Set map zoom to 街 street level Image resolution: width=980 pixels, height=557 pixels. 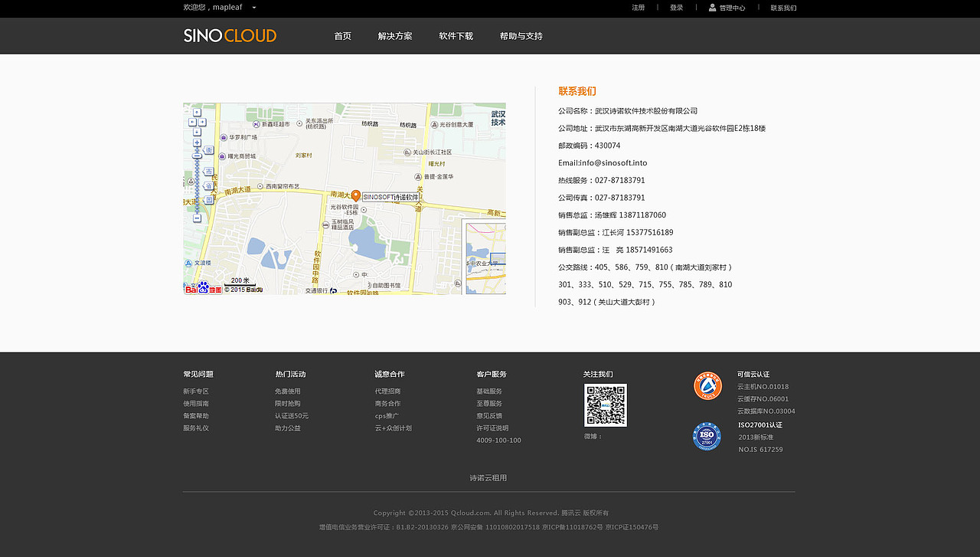coord(210,150)
